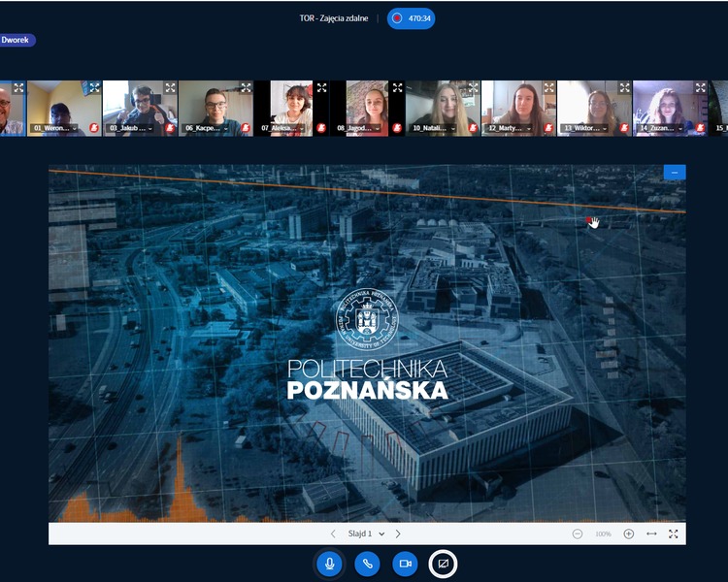The image size is (728, 582).
Task: Expand 10_Natali webcam to fullscreen
Action: (x=473, y=87)
